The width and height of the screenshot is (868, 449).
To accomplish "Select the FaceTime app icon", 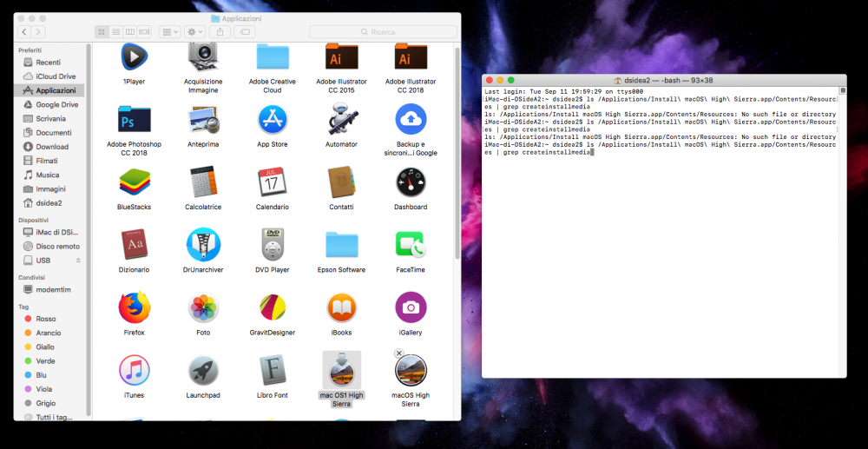I will [411, 245].
